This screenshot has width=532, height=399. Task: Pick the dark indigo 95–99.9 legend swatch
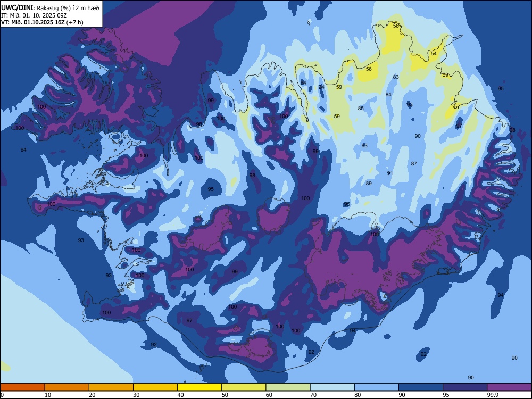point(465,387)
